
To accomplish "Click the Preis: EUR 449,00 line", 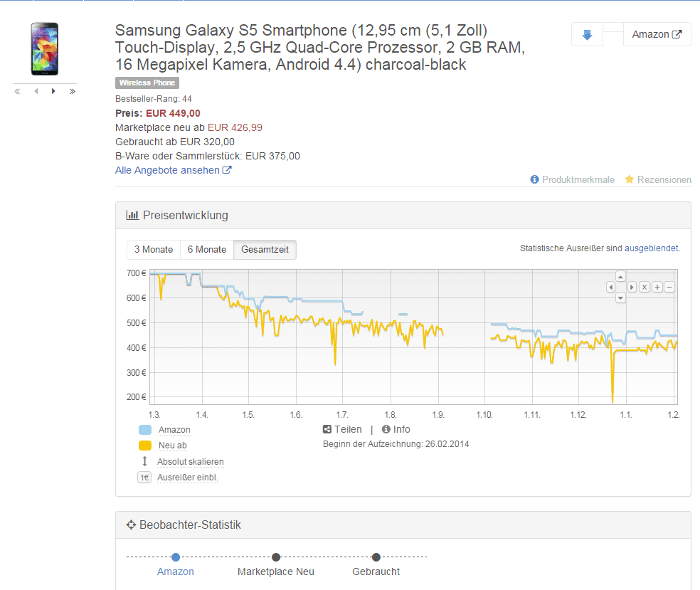I will [158, 113].
